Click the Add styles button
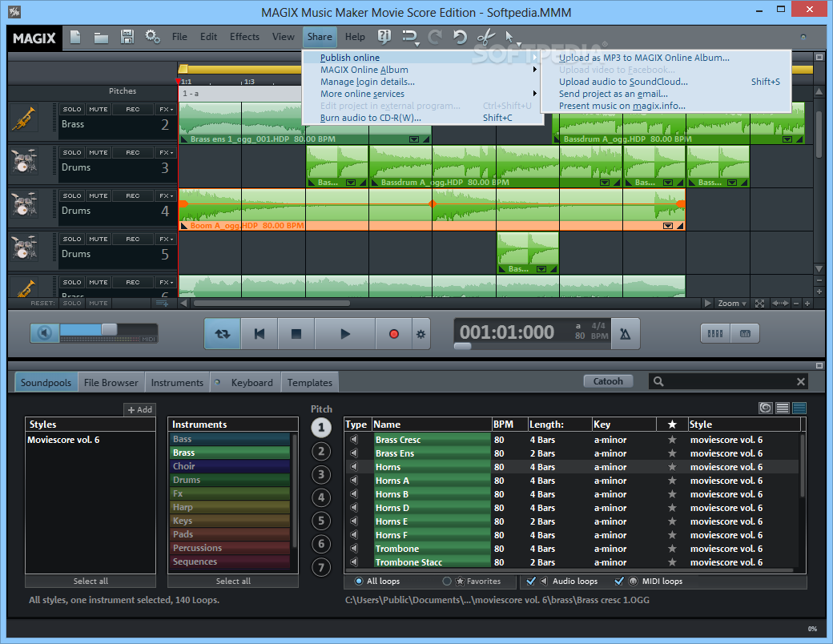This screenshot has width=833, height=644. point(139,409)
